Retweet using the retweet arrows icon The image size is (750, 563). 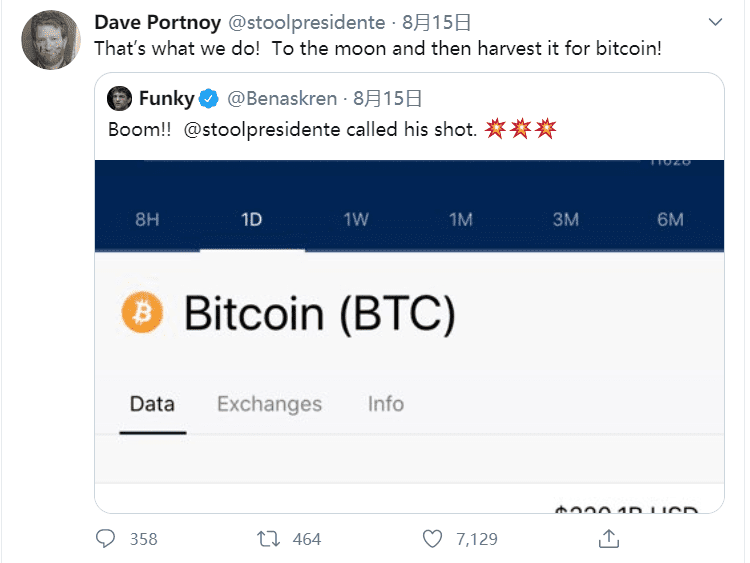(x=268, y=539)
